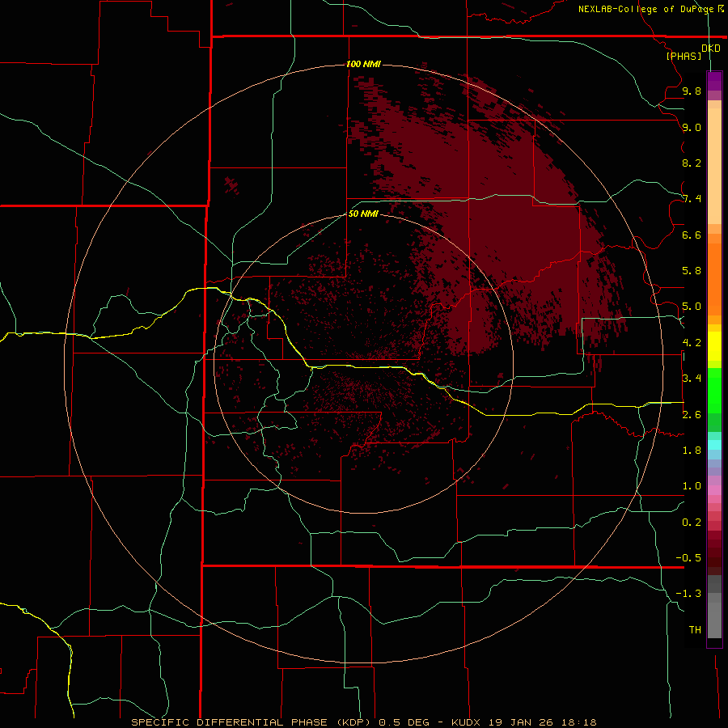The image size is (728, 728).
Task: Click the -0.5 scale label
Action: (688, 558)
